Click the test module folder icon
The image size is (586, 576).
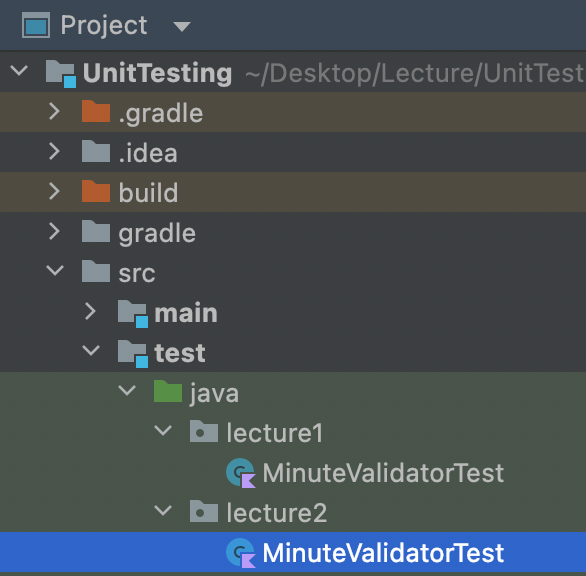pos(133,354)
